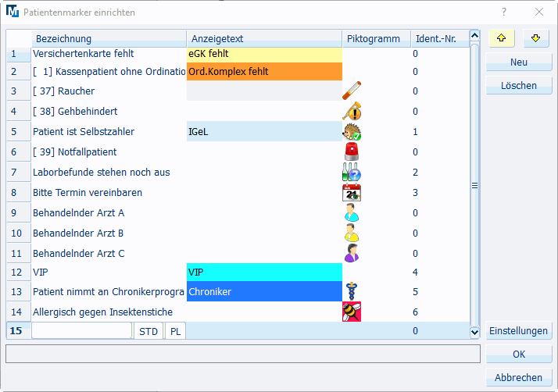Image resolution: width=558 pixels, height=392 pixels.
Task: Click the orange Ord.Komplex fehlt color cell
Action: pyautogui.click(x=264, y=72)
